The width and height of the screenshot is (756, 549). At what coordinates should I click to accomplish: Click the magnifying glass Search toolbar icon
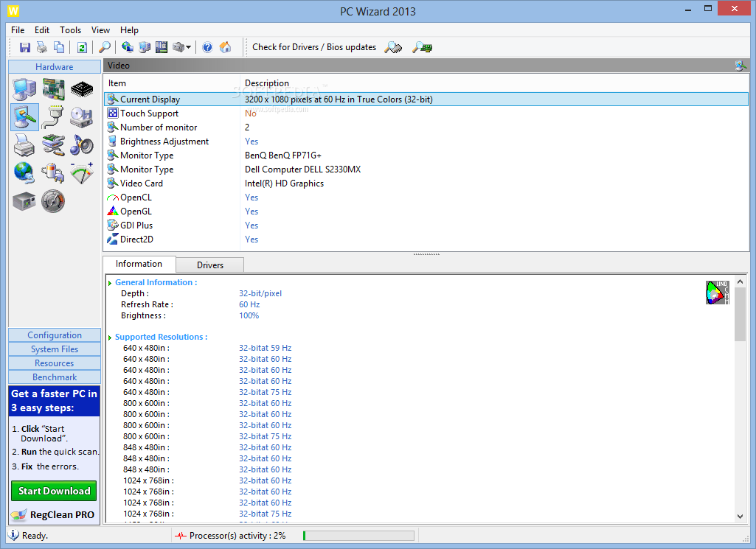105,47
